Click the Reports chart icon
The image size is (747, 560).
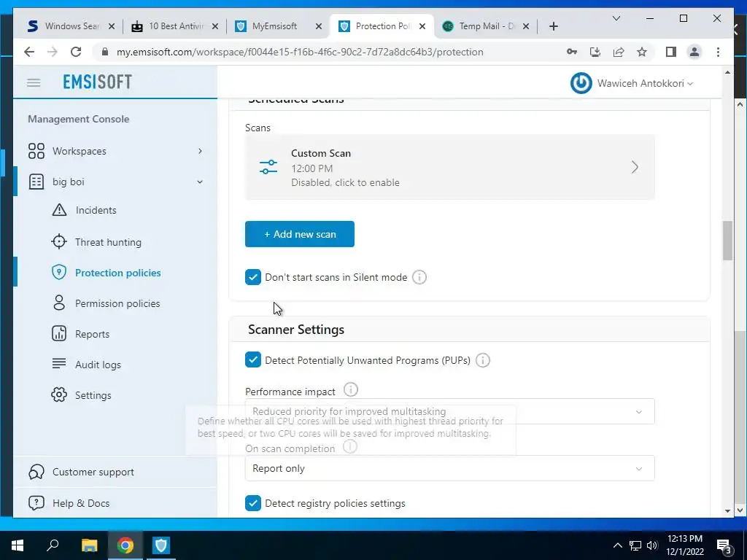pos(59,333)
